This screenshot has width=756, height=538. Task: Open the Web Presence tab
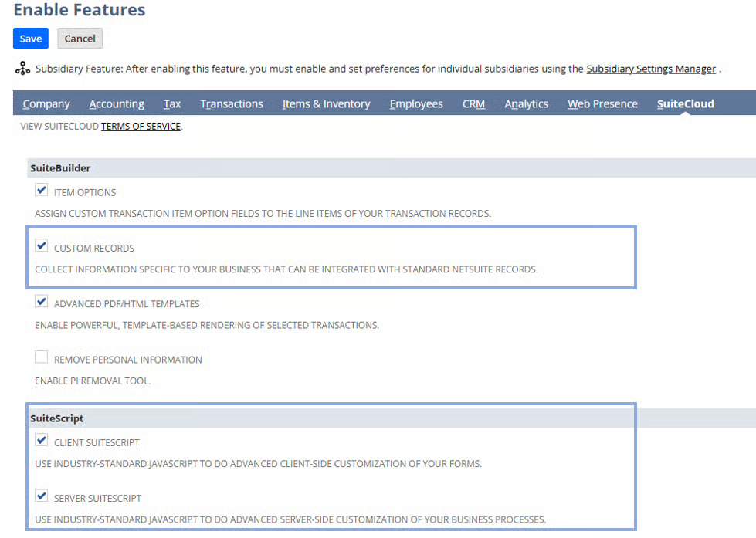pyautogui.click(x=602, y=103)
